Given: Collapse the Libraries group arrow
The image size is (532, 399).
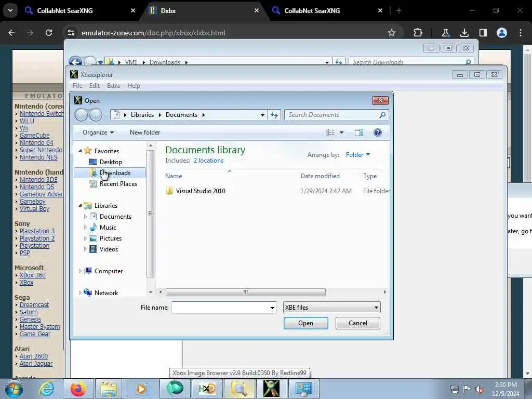Looking at the screenshot, I should 81,206.
